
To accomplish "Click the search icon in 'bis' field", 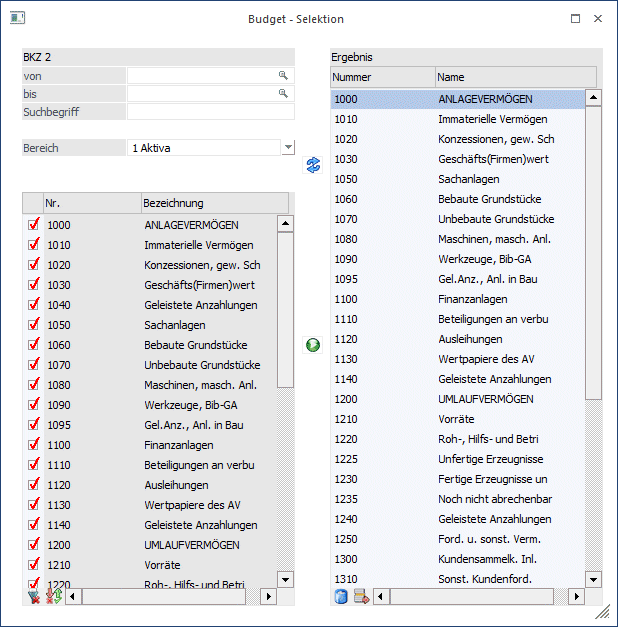I will click(x=283, y=94).
